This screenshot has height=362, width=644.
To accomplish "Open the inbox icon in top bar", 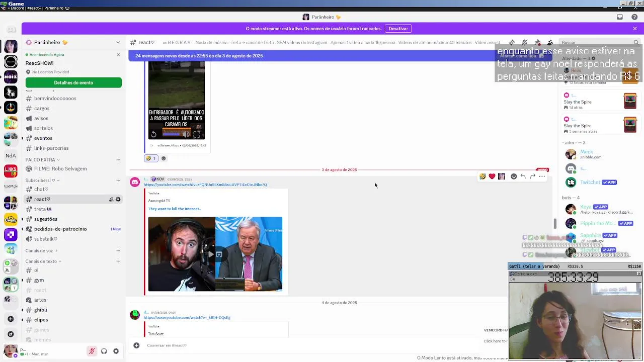I will (x=620, y=17).
